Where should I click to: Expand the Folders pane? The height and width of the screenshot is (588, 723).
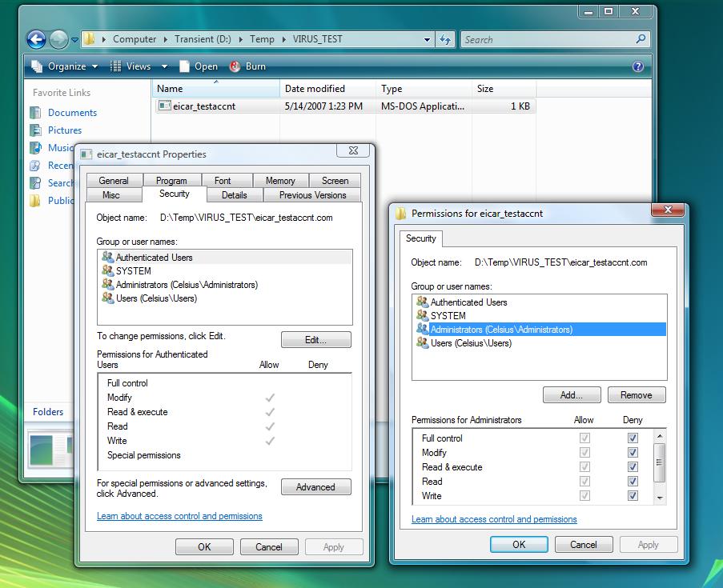point(48,412)
